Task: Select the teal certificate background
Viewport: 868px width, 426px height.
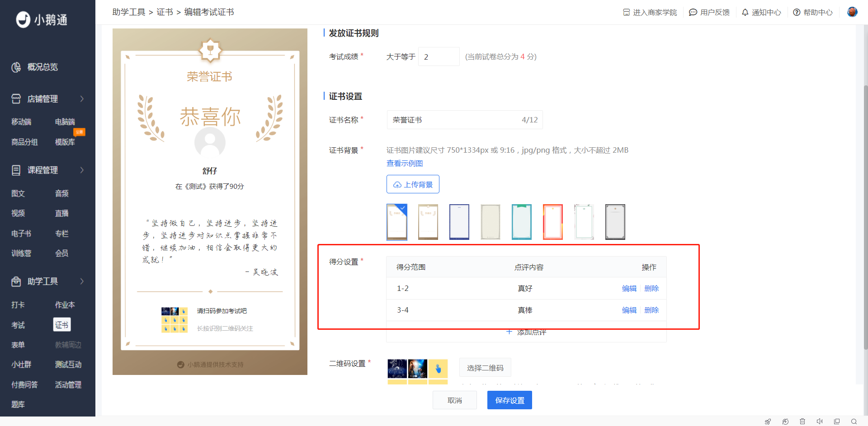Action: [x=522, y=222]
